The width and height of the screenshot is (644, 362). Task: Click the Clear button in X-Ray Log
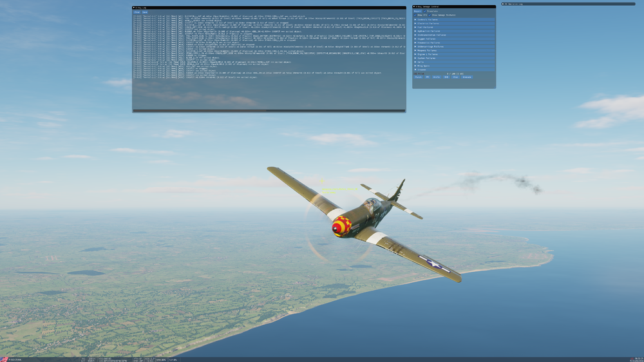137,12
